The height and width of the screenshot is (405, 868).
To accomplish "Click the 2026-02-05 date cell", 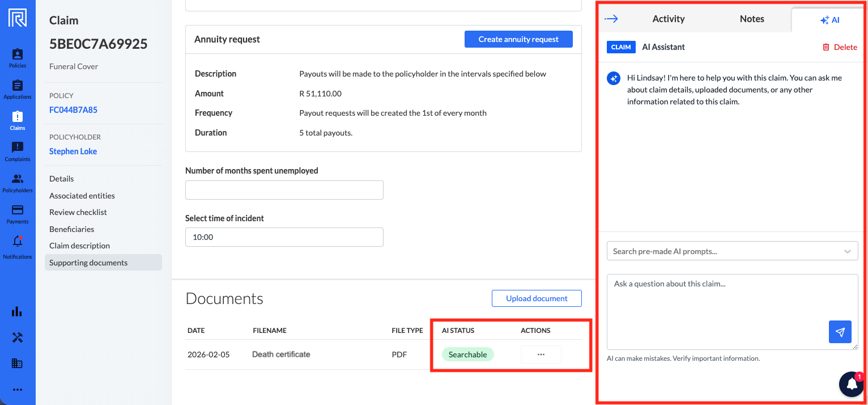I will pyautogui.click(x=209, y=355).
